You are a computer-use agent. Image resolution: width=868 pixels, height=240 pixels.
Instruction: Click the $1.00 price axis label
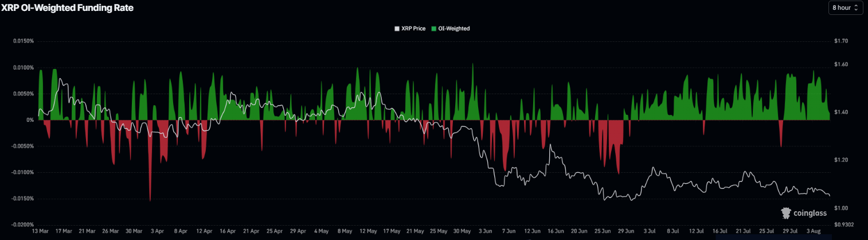(842, 208)
